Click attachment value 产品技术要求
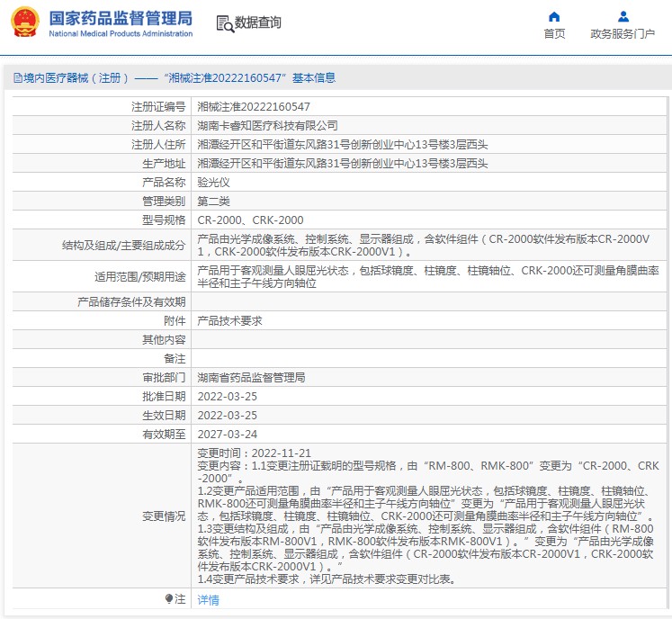The height and width of the screenshot is (619, 672). pyautogui.click(x=229, y=320)
